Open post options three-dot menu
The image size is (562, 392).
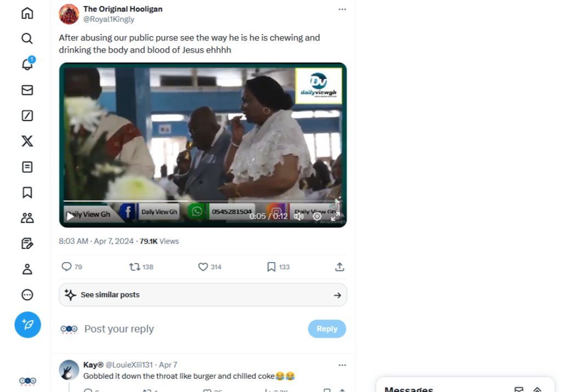[x=342, y=9]
